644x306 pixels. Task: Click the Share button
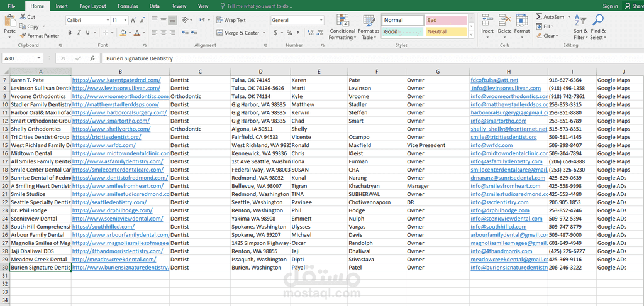(634, 6)
